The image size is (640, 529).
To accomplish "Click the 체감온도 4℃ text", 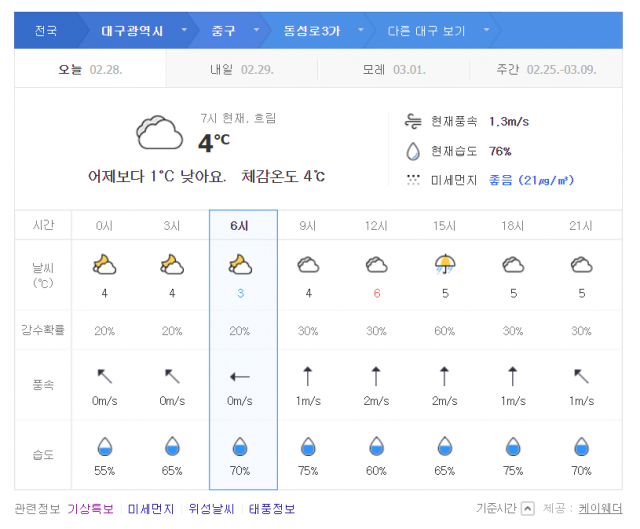I will click(283, 176).
